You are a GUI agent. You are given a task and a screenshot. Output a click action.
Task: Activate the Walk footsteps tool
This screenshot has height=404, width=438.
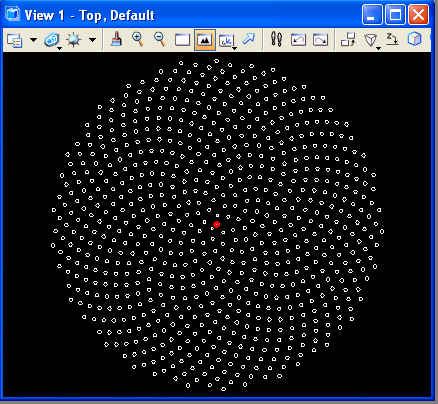[x=276, y=39]
